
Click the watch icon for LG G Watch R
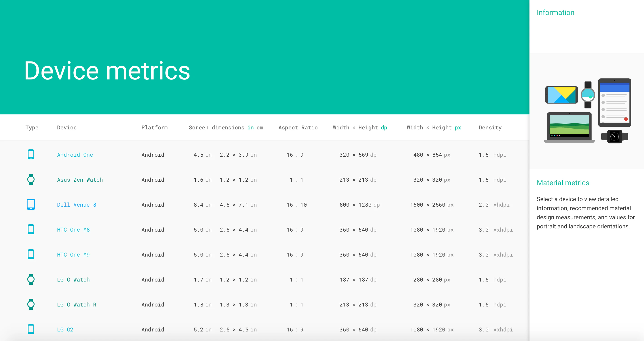[31, 304]
